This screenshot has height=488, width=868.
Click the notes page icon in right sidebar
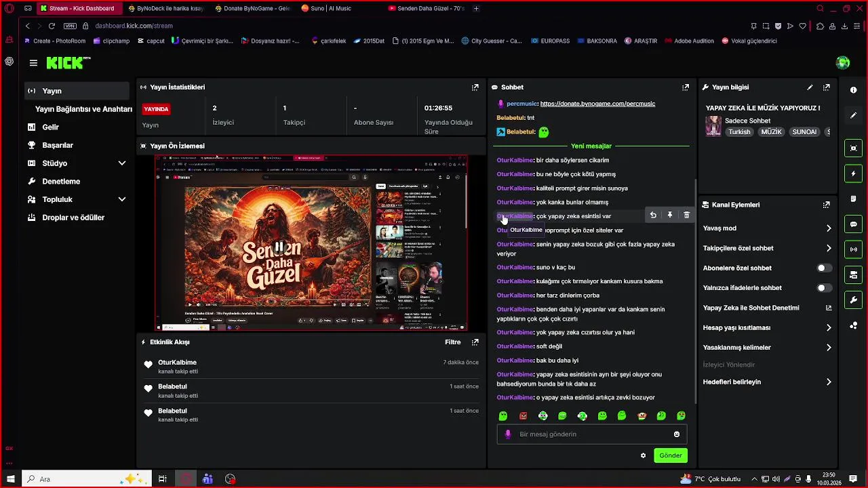coord(853,199)
